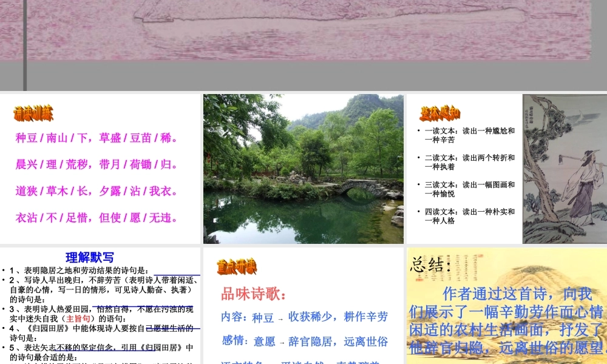Click the line 感情：意愿→辞官隐居，远离世俗
Image resolution: width=607 pixels, height=364 pixels.
click(304, 341)
